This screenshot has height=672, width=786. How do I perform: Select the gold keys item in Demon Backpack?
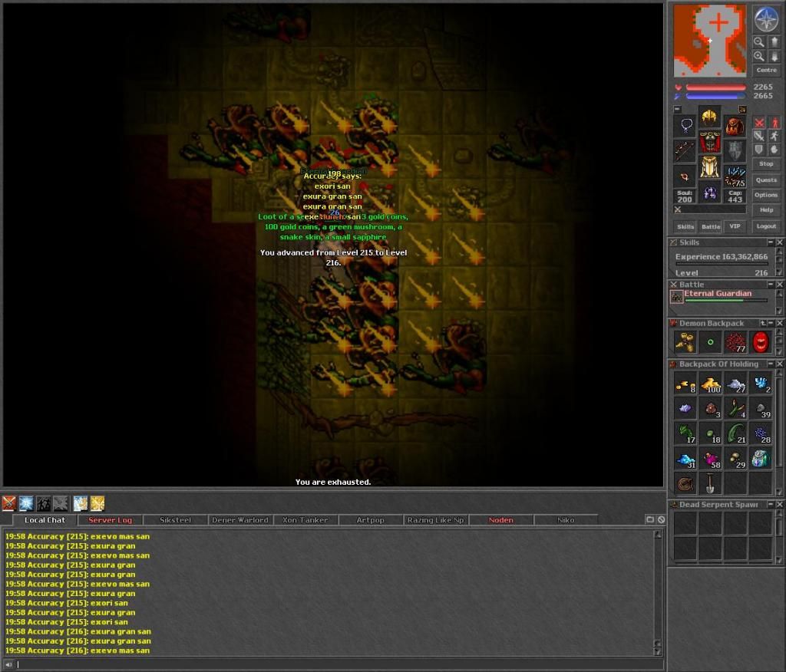685,342
